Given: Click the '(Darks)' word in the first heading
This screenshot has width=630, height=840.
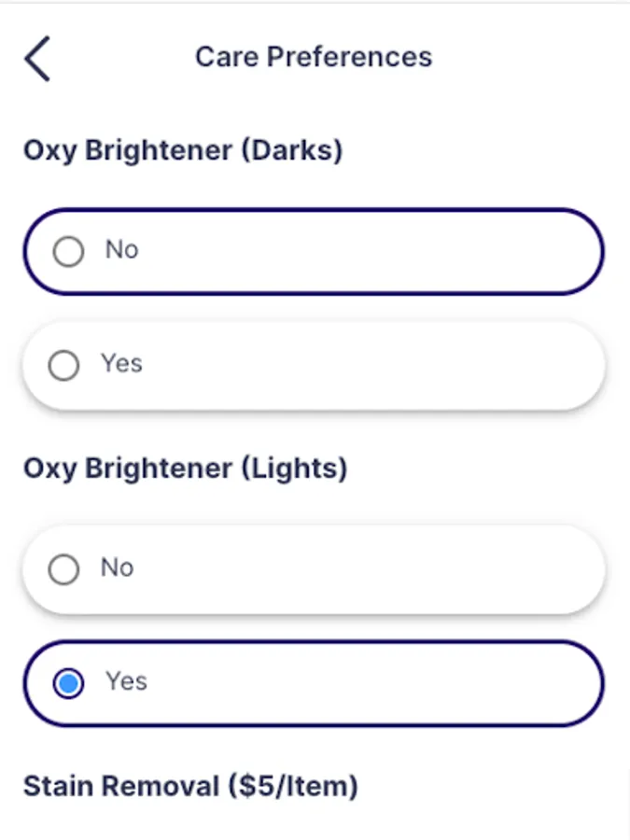Looking at the screenshot, I should pos(291,150).
